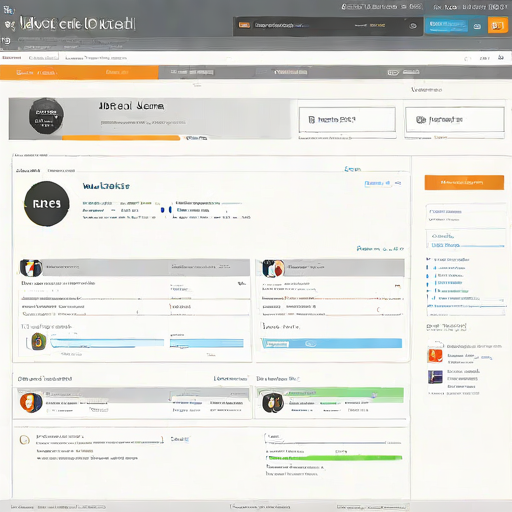Click the second outlined box button right of banner
The image size is (512, 512).
(455, 119)
